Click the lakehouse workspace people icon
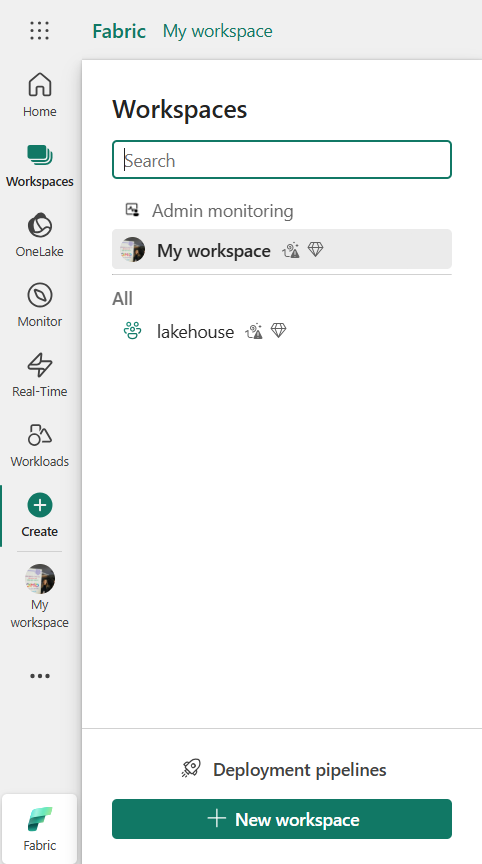The width and height of the screenshot is (482, 864). [x=132, y=331]
